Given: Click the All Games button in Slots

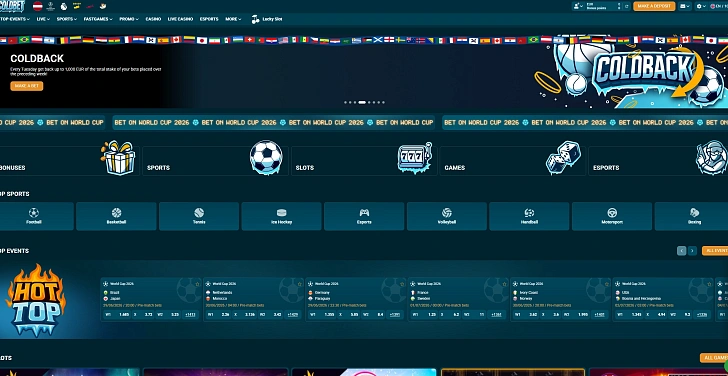Looking at the screenshot, I should click(714, 358).
